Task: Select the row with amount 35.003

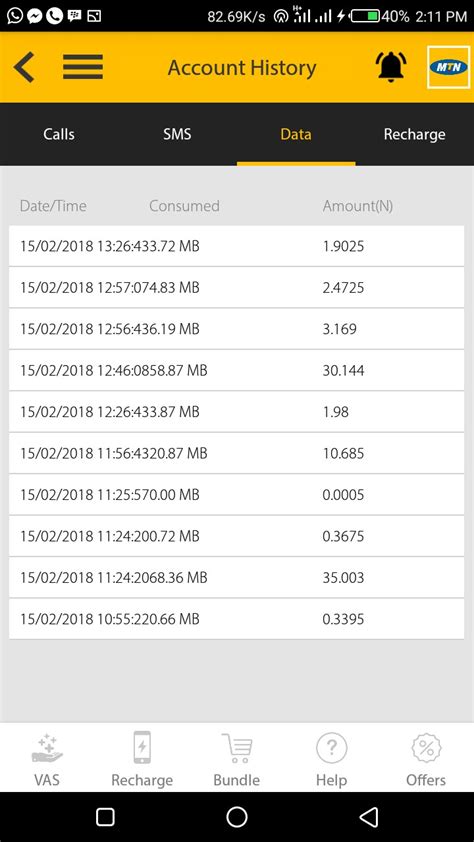Action: point(236,578)
